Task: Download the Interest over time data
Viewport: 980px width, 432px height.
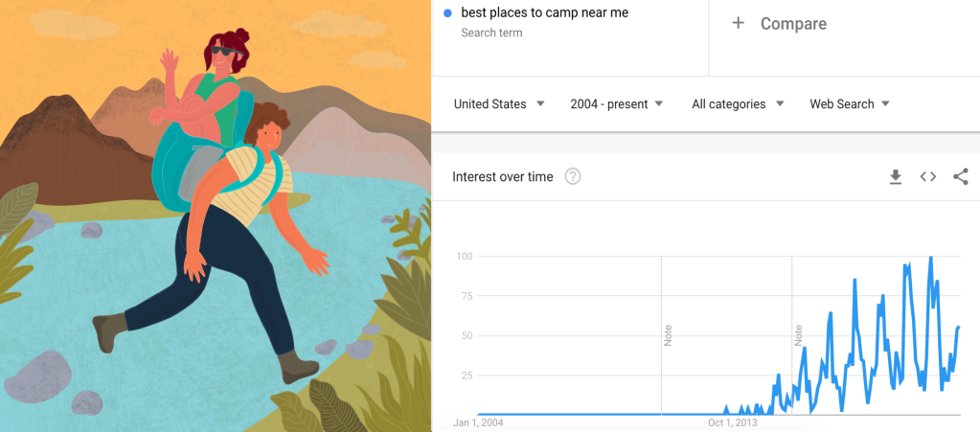Action: tap(896, 176)
